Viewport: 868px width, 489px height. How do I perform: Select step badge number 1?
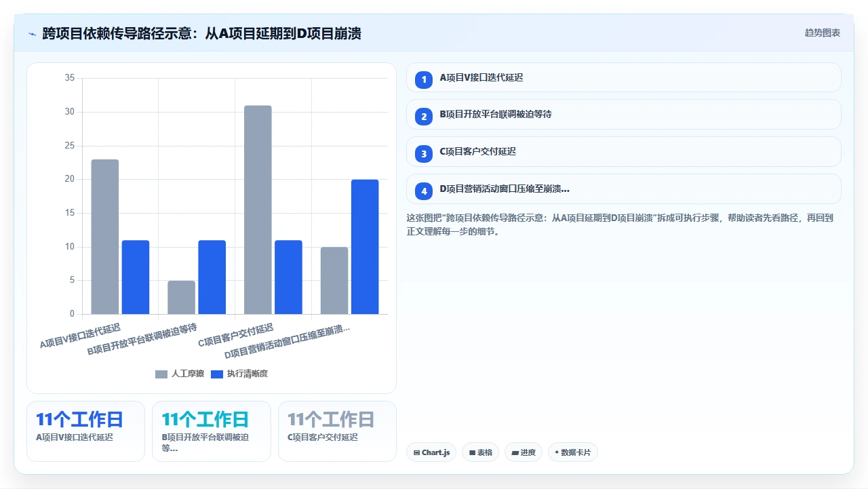pyautogui.click(x=424, y=79)
